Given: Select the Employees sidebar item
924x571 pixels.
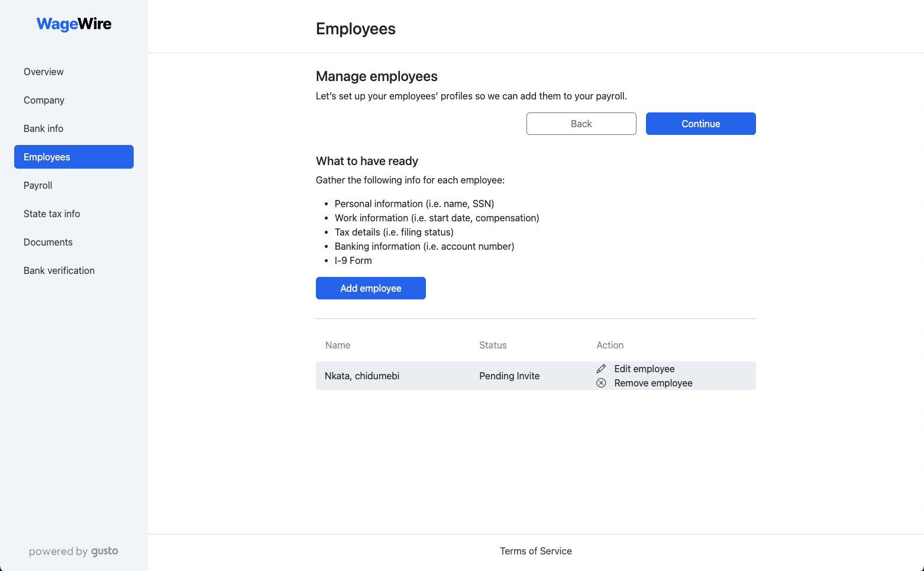Looking at the screenshot, I should pos(74,157).
